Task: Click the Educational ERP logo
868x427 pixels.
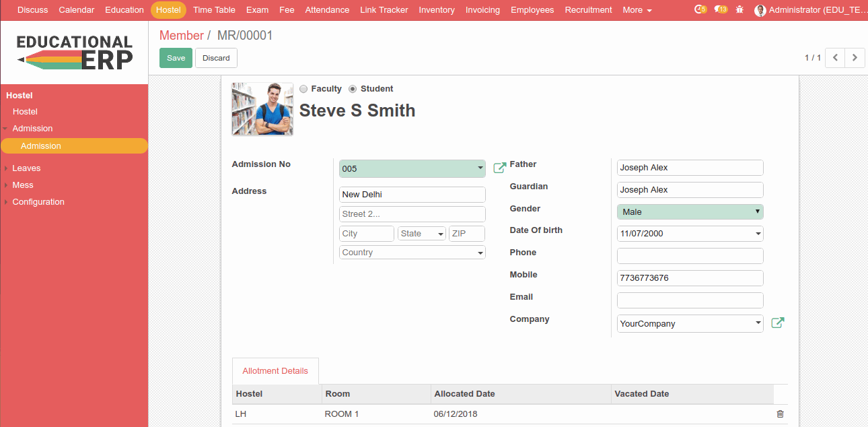Action: tap(74, 53)
